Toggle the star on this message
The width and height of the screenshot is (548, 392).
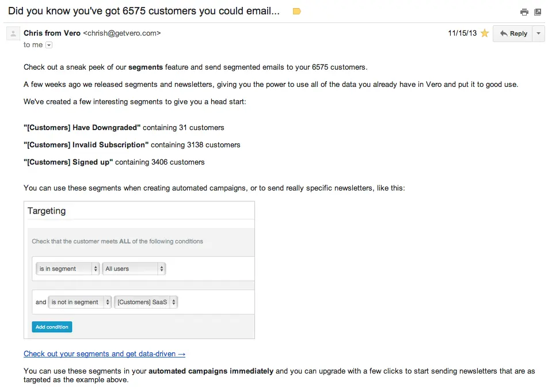[485, 33]
